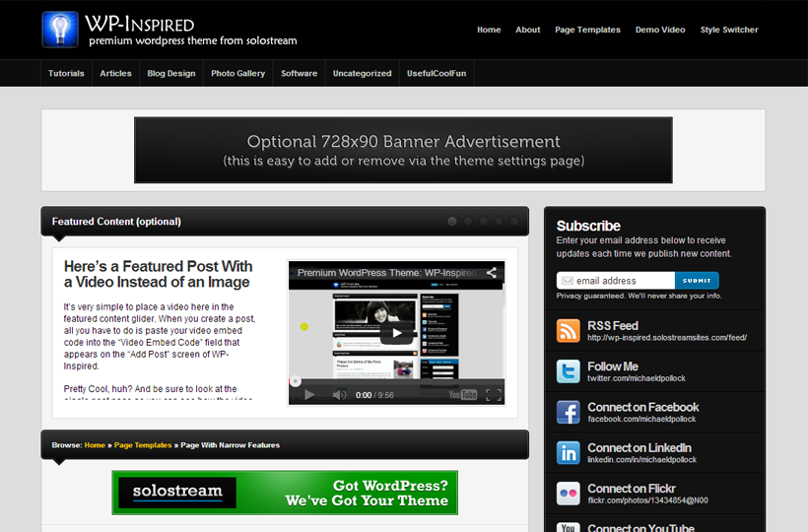The height and width of the screenshot is (532, 808).
Task: Open the Home menu item in header
Action: (x=489, y=30)
